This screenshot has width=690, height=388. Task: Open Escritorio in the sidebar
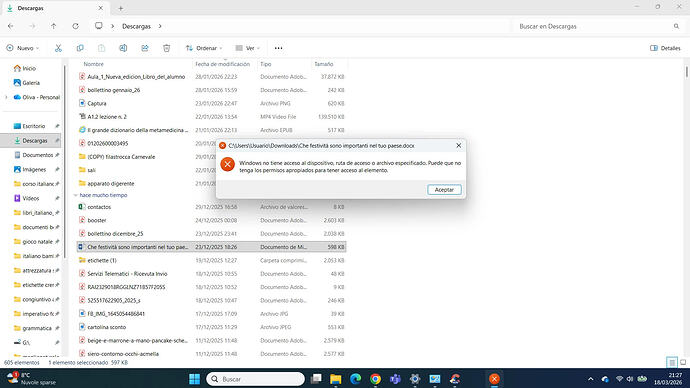[x=34, y=126]
